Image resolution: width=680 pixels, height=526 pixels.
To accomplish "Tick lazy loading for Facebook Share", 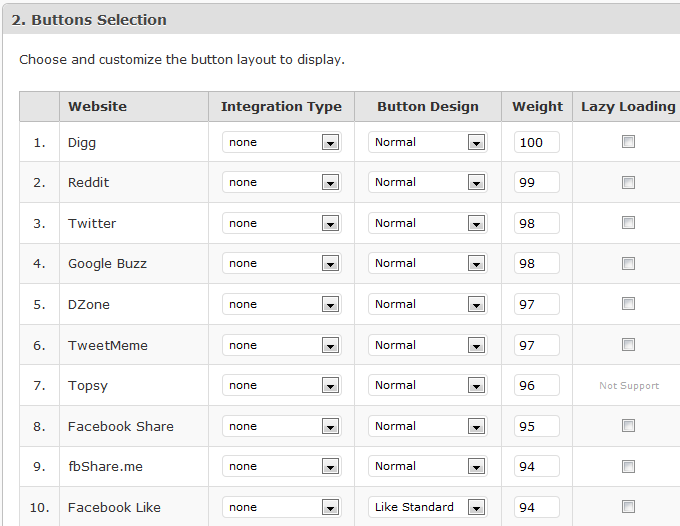I will point(628,425).
